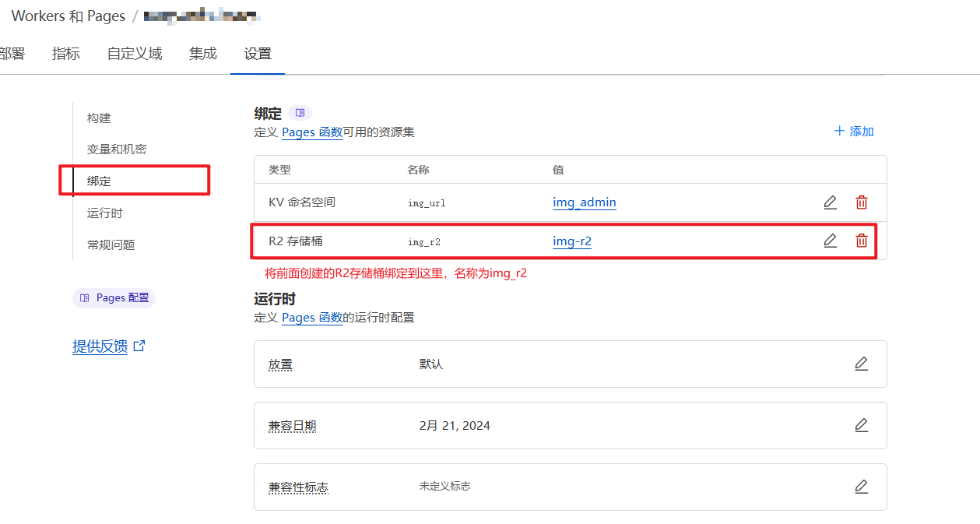Open the 集成 tab
Viewport: 980px width, 524px height.
202,54
